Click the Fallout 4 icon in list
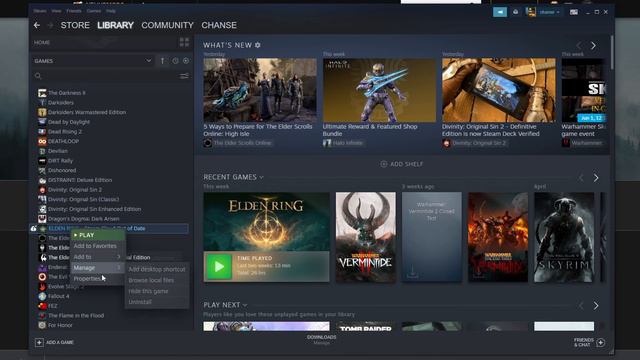Image resolution: width=640 pixels, height=360 pixels. tap(42, 296)
